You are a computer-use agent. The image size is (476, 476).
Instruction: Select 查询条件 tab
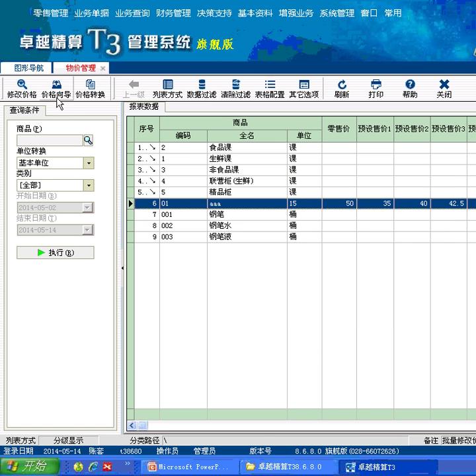click(24, 110)
